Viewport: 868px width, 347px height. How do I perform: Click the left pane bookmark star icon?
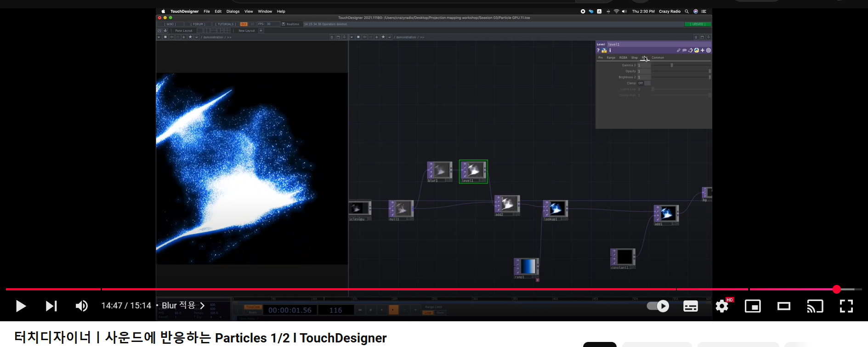pyautogui.click(x=190, y=37)
